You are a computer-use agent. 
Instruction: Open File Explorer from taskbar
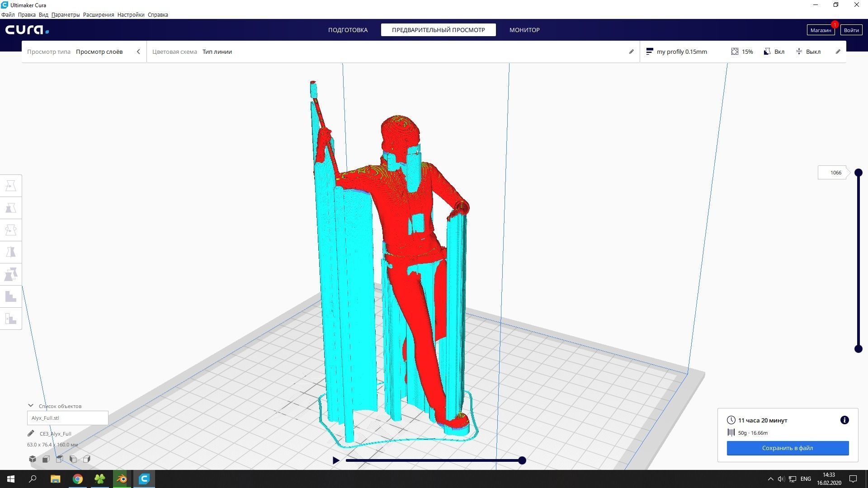point(55,479)
